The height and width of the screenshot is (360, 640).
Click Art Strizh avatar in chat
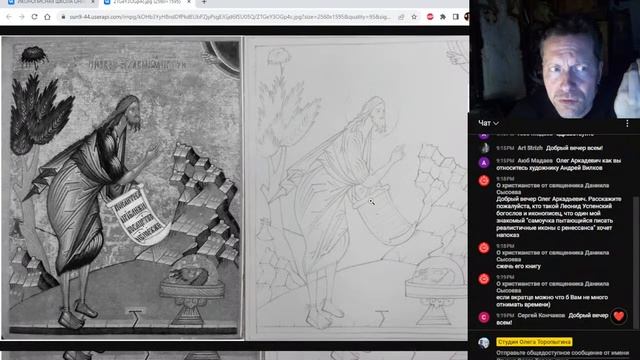click(x=484, y=148)
